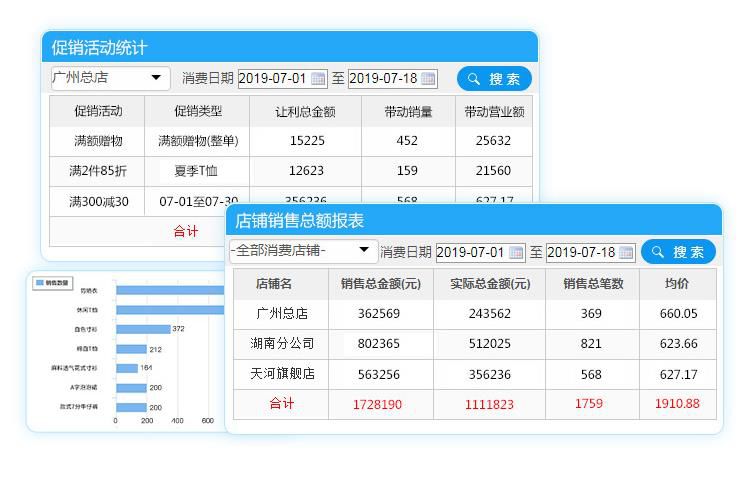Viewport: 751px width, 477px height.
Task: Open calendar picker for store sales start date
Action: (x=516, y=252)
